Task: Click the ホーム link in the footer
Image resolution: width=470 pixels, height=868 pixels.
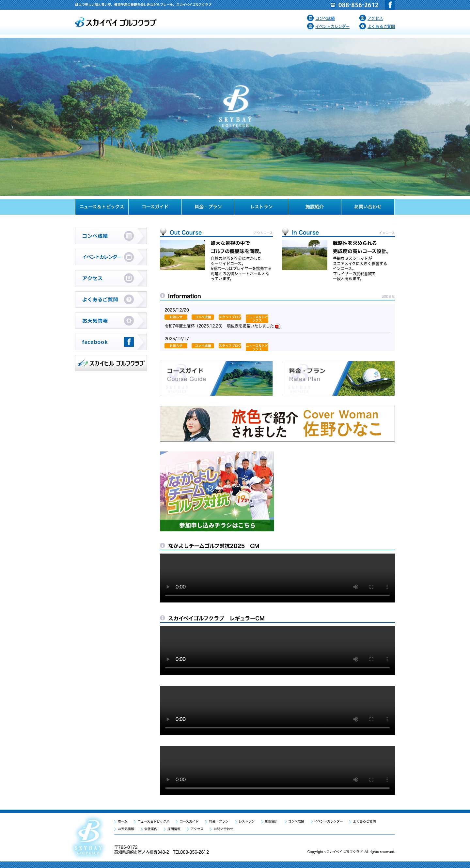Action: (x=122, y=821)
